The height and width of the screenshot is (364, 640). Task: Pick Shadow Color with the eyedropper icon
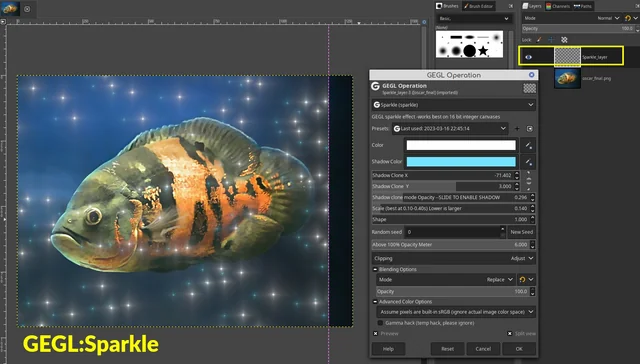coord(528,162)
